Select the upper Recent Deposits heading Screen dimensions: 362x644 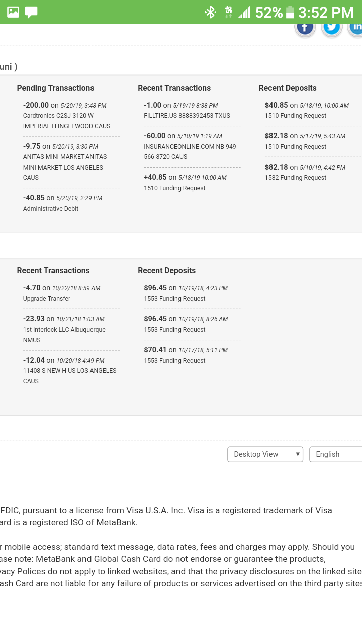[288, 88]
